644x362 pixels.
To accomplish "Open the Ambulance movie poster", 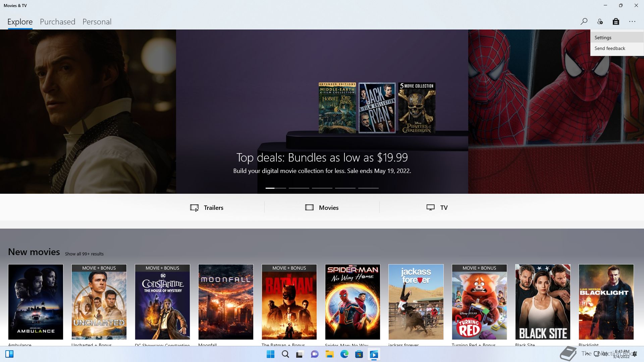I will pyautogui.click(x=36, y=302).
